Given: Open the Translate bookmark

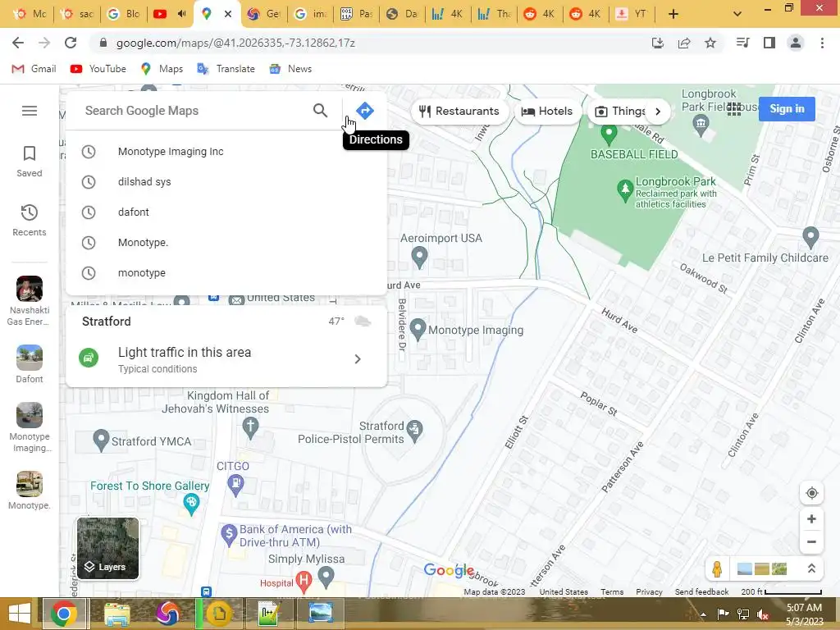Looking at the screenshot, I should pyautogui.click(x=226, y=69).
